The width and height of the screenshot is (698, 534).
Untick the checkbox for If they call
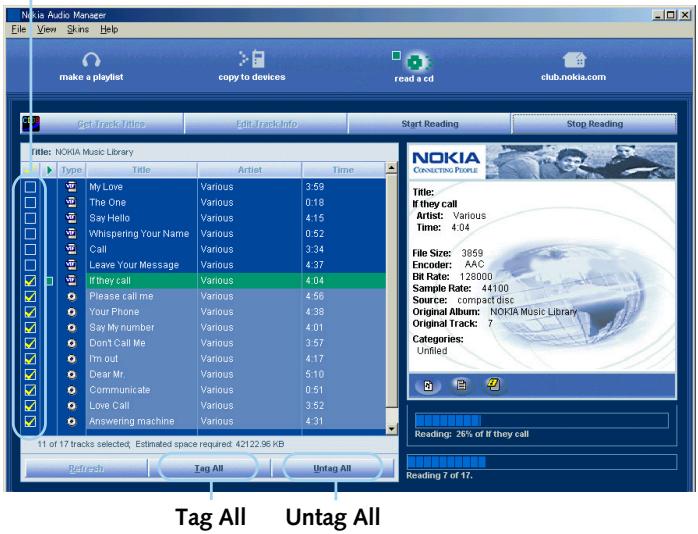(x=30, y=281)
